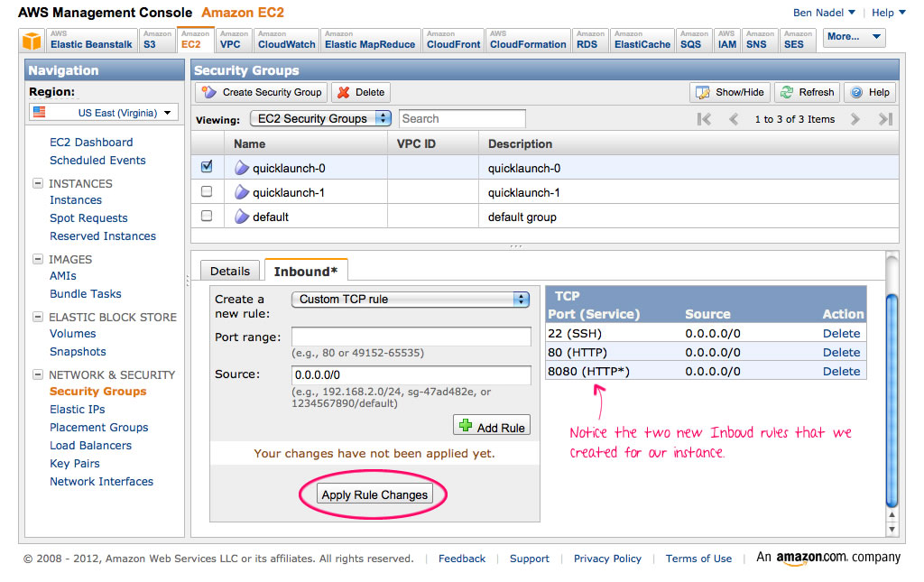Delete the 80 (HTTP) inbound rule
Image resolution: width=924 pixels, height=582 pixels.
[841, 352]
